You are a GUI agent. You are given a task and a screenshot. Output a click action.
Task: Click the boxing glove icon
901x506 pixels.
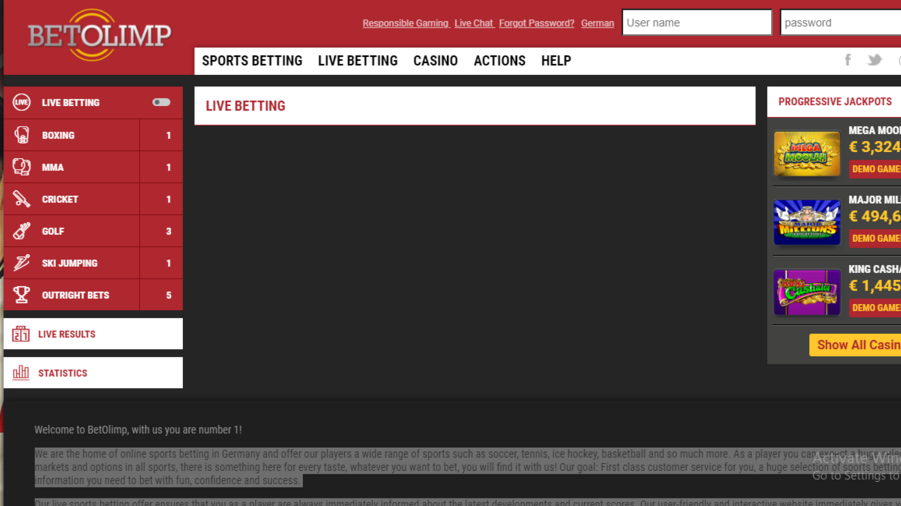coord(21,135)
